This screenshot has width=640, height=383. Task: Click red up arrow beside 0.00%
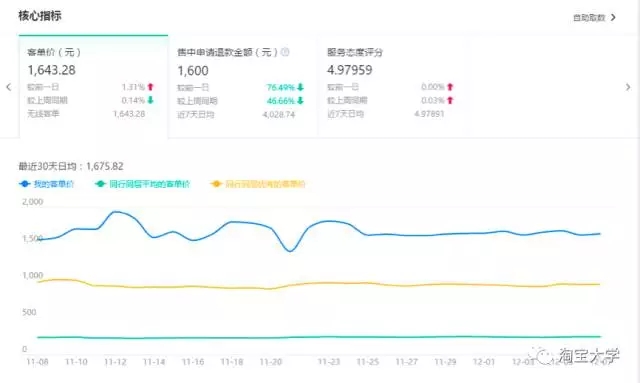(x=450, y=87)
